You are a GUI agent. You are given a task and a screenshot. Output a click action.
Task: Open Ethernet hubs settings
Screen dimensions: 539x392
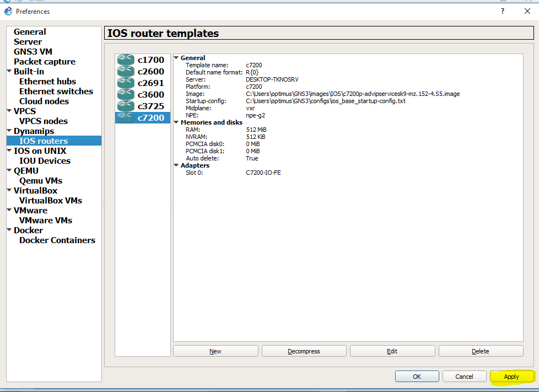click(48, 82)
